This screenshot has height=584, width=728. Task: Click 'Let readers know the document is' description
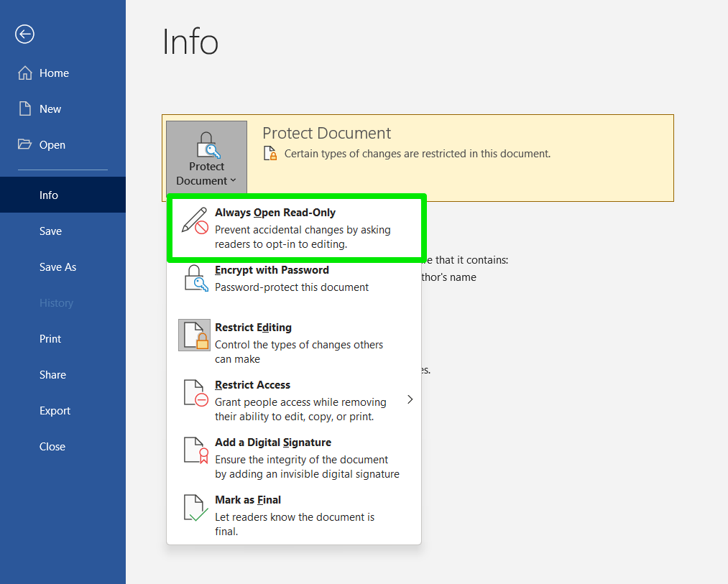pos(295,517)
